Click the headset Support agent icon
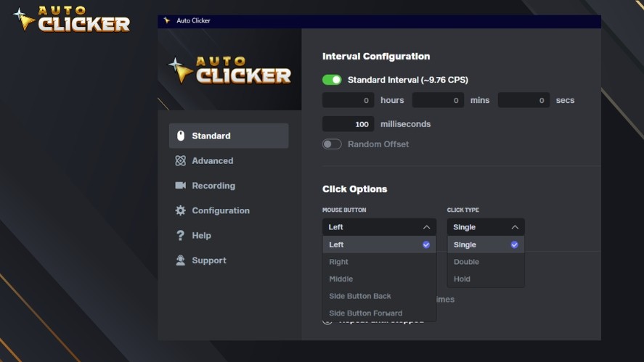 coord(180,260)
